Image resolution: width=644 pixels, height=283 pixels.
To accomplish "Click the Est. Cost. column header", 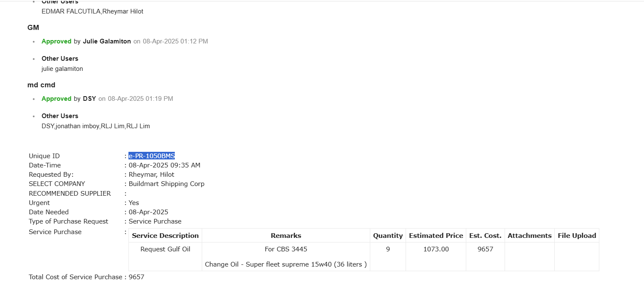I will [x=485, y=236].
